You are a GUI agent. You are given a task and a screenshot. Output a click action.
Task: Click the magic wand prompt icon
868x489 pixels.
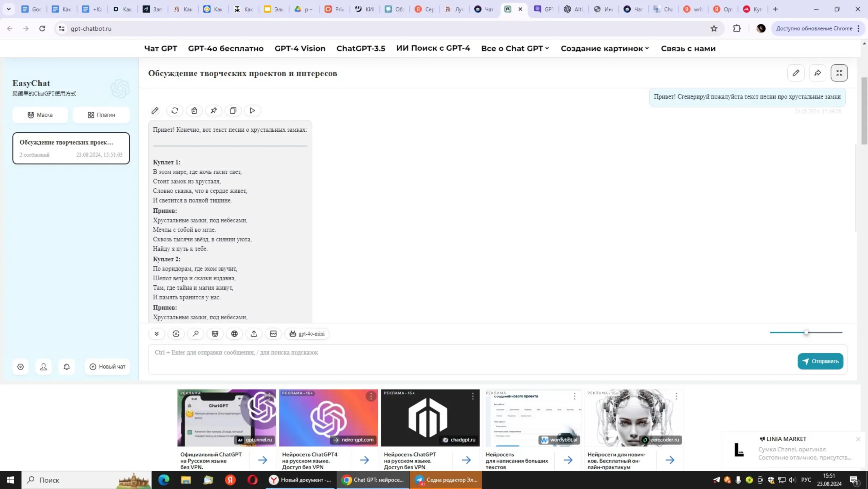tap(196, 334)
